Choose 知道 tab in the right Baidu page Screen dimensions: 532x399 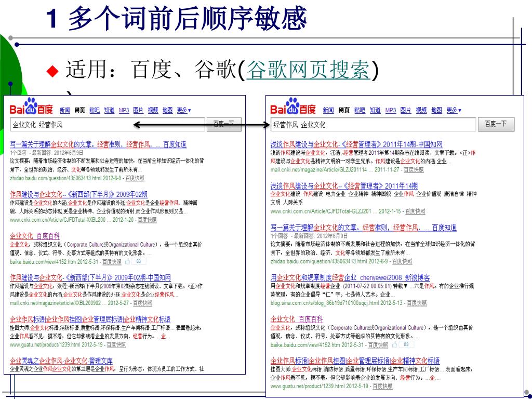point(375,110)
